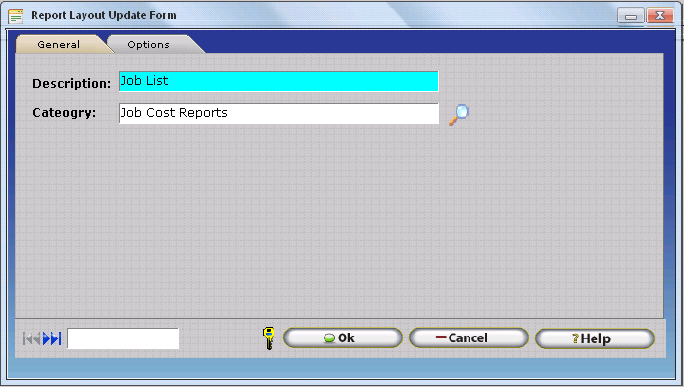Confirm changes with the Ok button
Screen dimensions: 684x387
(x=342, y=338)
